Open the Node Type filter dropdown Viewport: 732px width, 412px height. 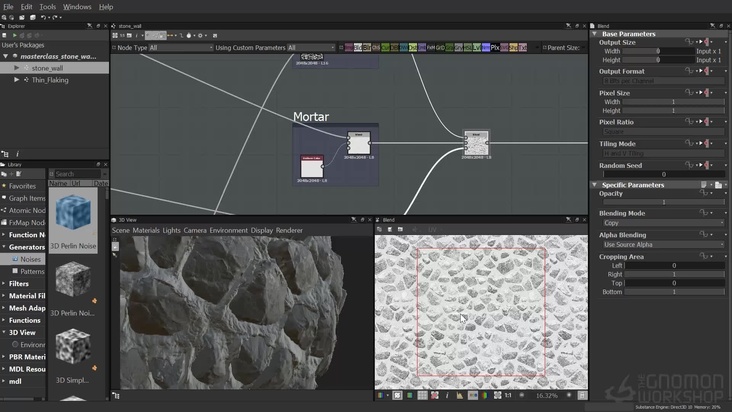[180, 47]
